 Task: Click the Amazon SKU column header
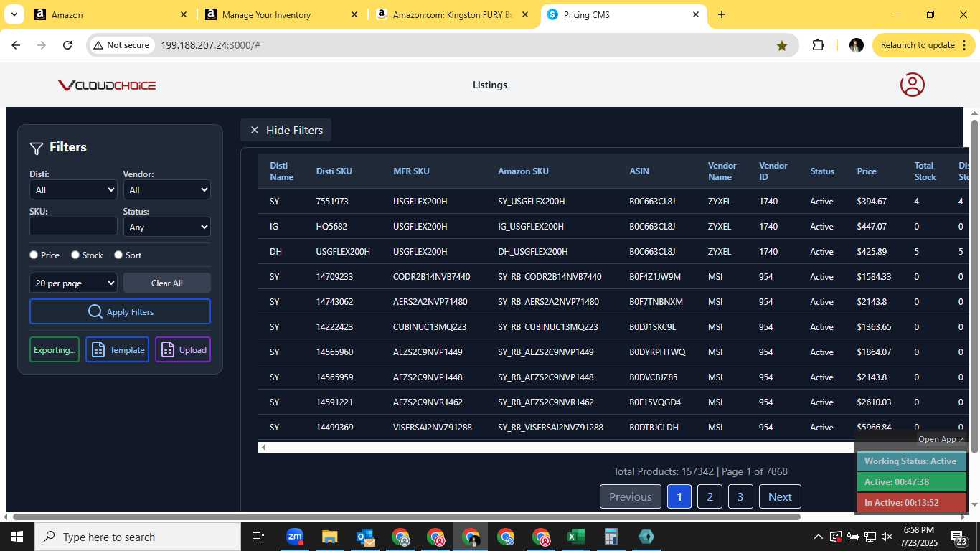click(x=523, y=171)
